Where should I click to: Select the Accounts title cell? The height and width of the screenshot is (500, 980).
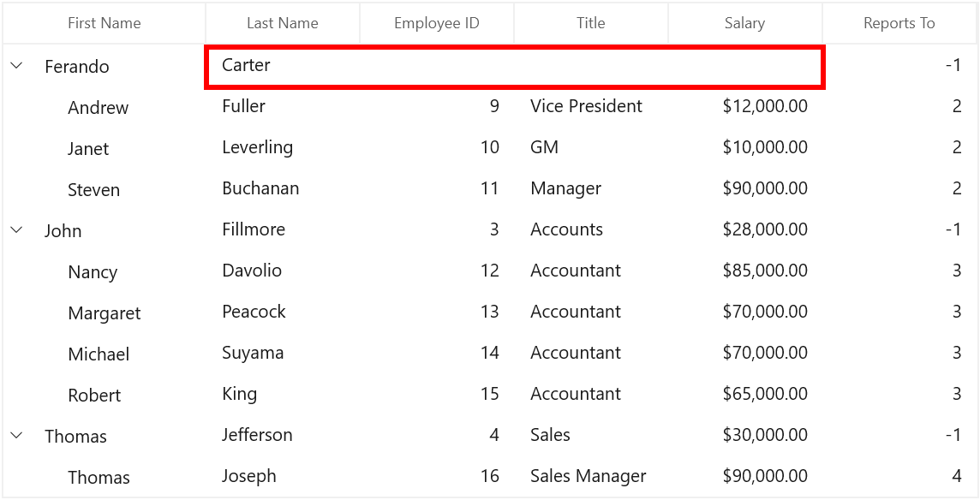[567, 230]
